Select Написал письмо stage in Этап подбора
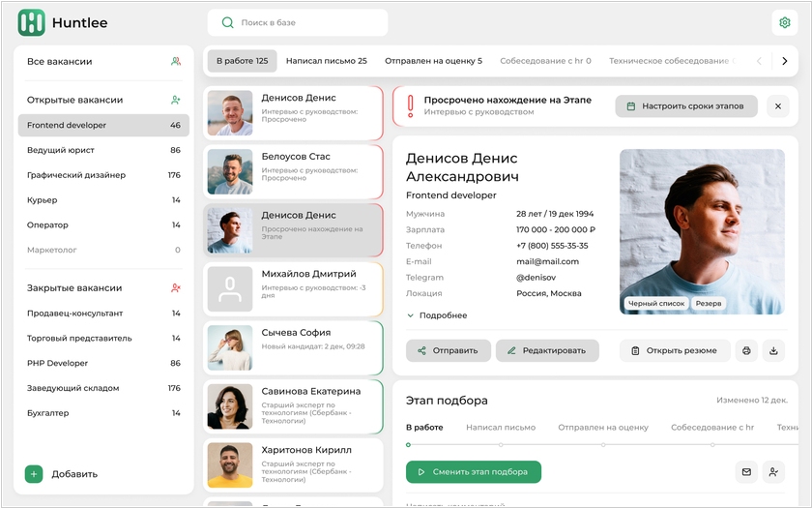This screenshot has width=812, height=508. (x=501, y=427)
